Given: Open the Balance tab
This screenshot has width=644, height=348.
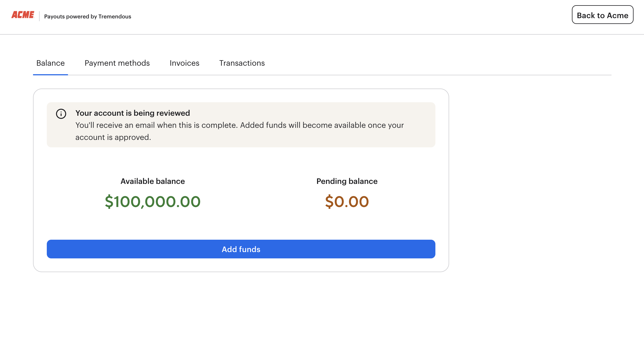Looking at the screenshot, I should [51, 63].
